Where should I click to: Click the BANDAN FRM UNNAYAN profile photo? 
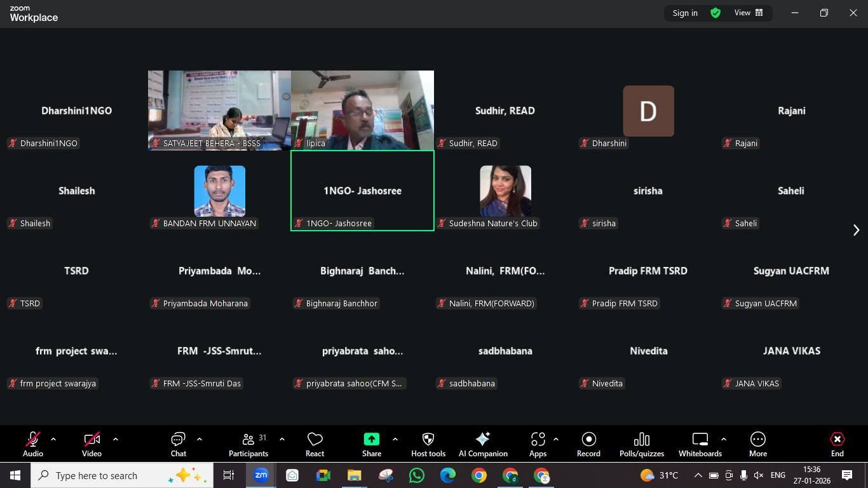(219, 191)
